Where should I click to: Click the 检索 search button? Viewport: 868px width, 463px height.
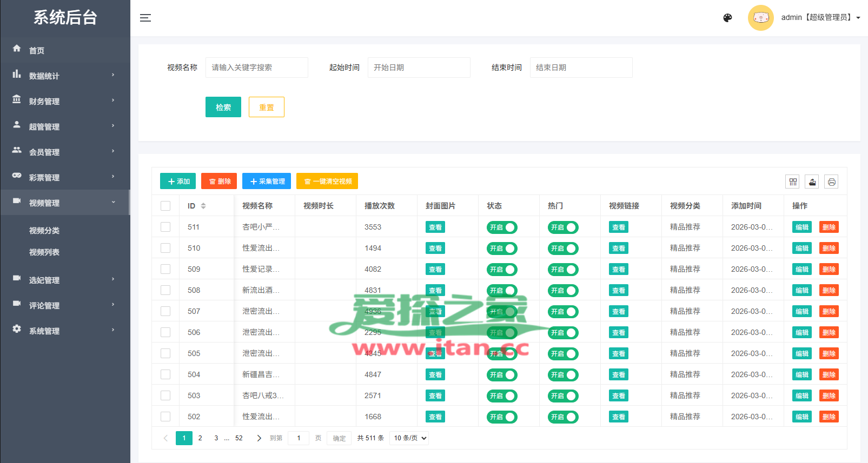223,107
